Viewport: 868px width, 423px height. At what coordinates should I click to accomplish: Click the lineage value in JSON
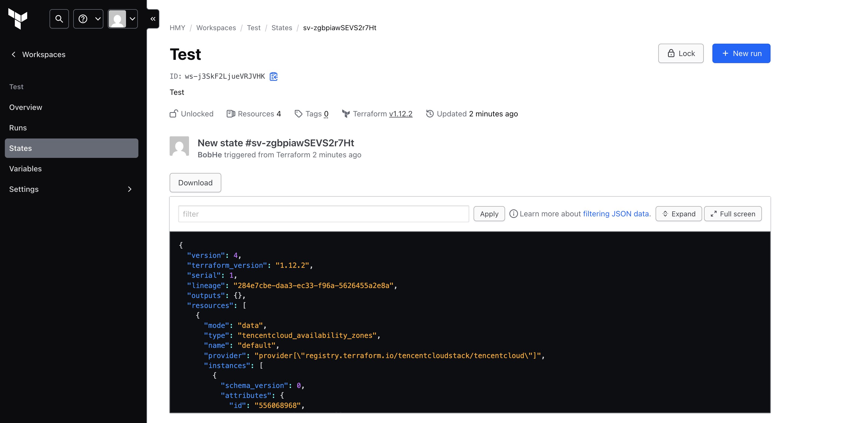(x=313, y=286)
